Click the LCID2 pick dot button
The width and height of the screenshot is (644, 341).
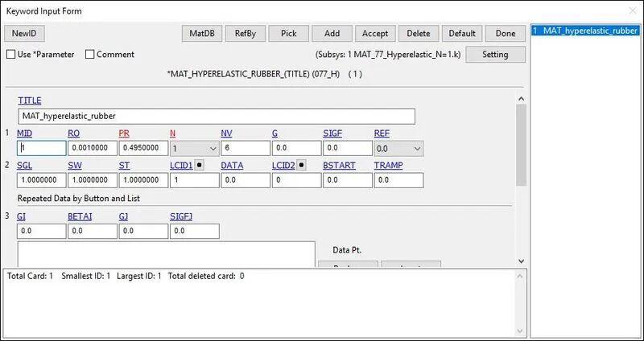(x=301, y=166)
